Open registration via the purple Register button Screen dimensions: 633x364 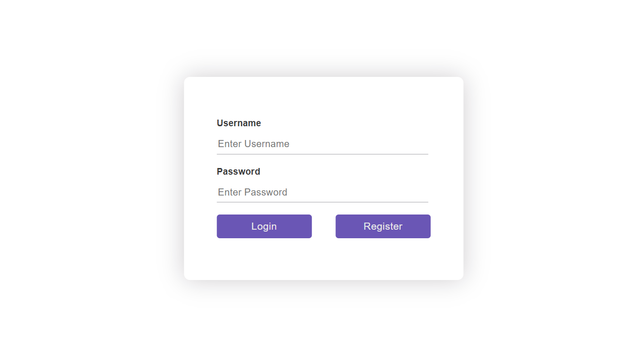(x=383, y=226)
